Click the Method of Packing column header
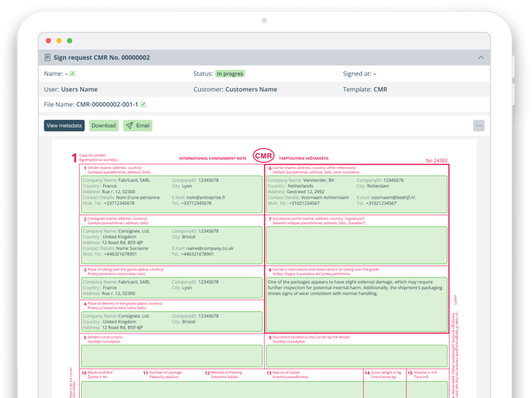Viewport: 532px width, 398px height. click(227, 372)
